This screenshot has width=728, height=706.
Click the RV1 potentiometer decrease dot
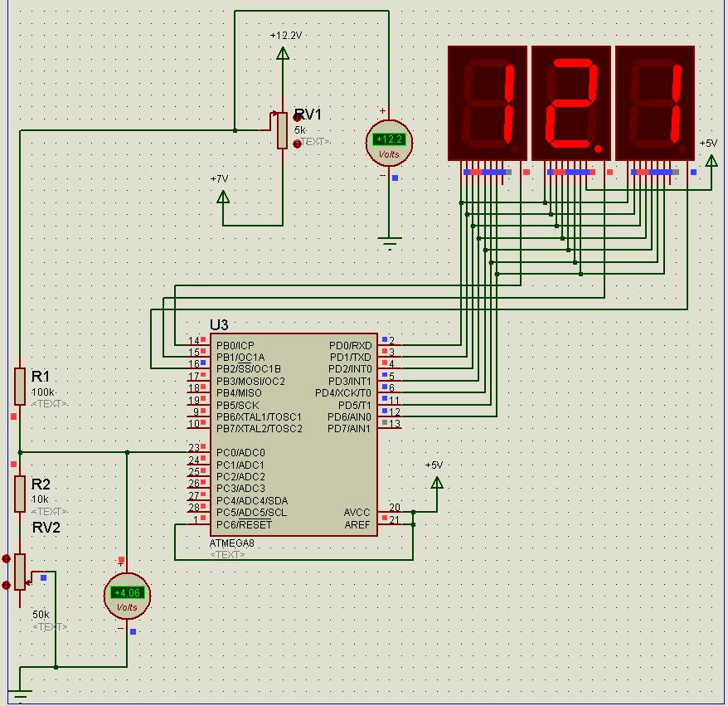click(297, 144)
